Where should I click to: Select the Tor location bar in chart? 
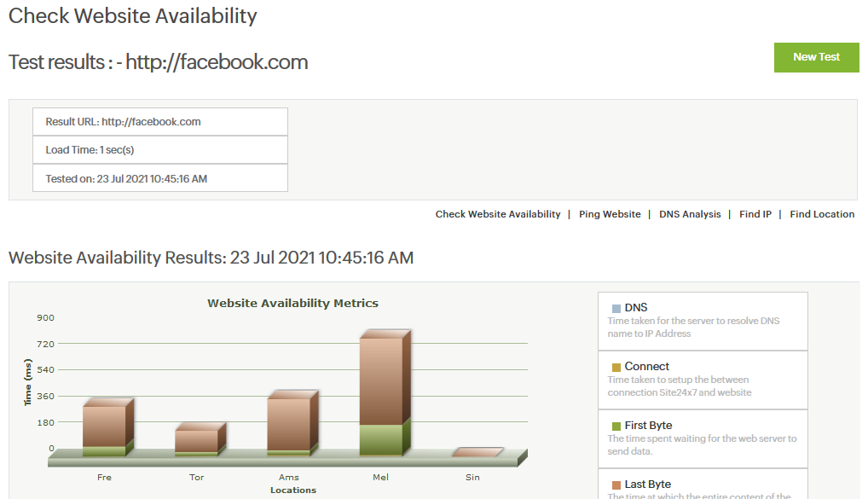click(200, 439)
